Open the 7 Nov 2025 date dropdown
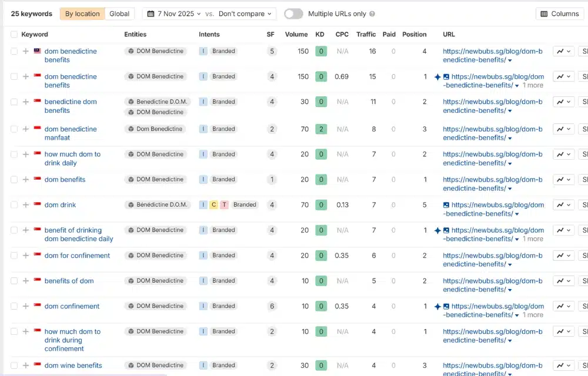The image size is (588, 376). click(174, 14)
